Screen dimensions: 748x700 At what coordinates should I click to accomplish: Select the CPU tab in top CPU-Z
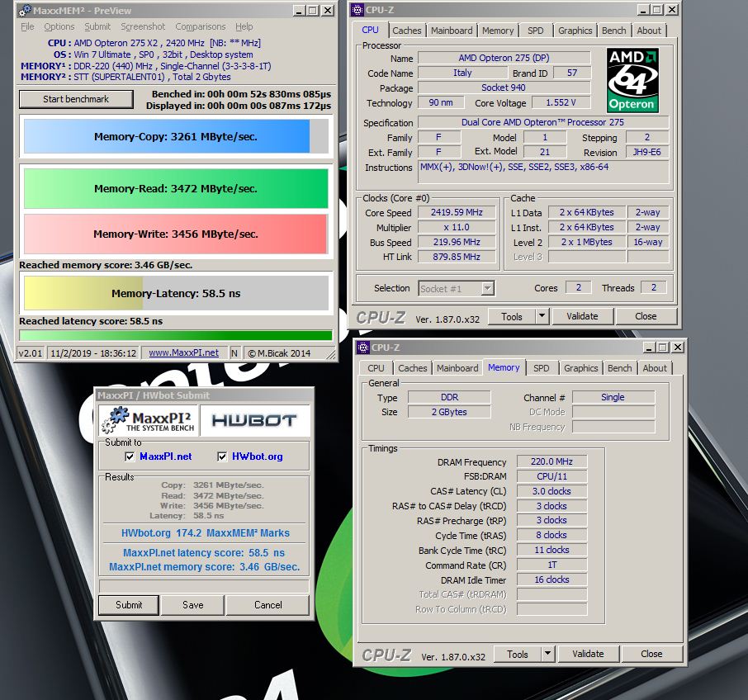point(370,30)
